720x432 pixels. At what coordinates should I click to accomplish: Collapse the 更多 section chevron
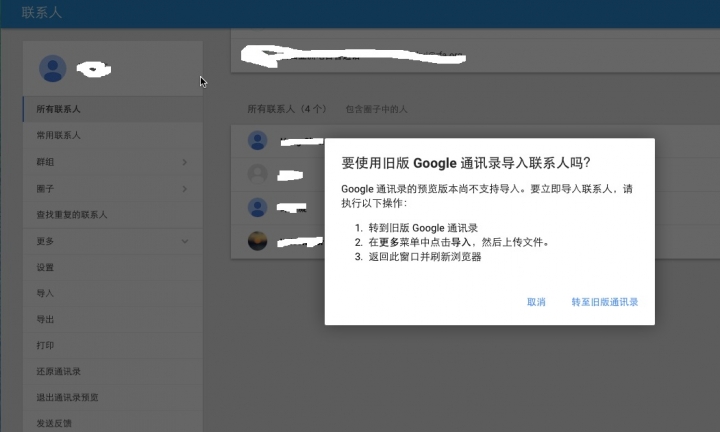185,241
